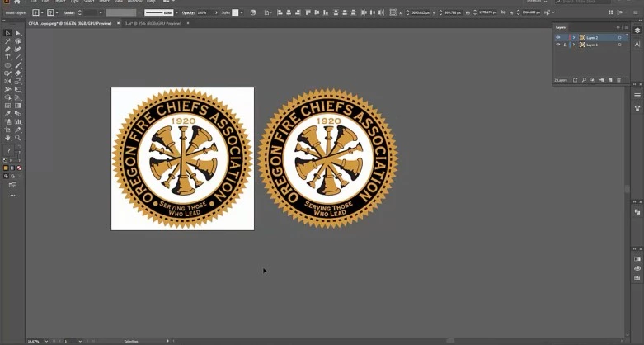The image size is (644, 345).
Task: Click the Opacity label in control bar
Action: (188, 12)
